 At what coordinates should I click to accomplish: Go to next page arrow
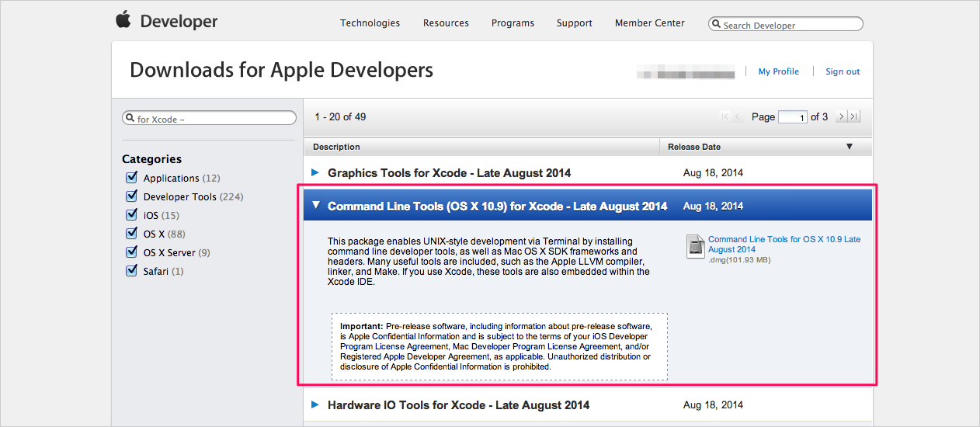pos(840,116)
